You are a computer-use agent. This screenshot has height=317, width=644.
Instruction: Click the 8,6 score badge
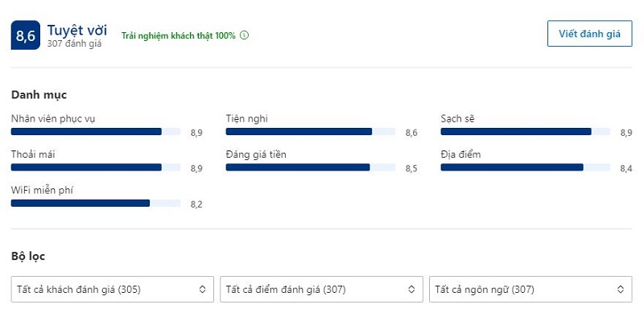pos(26,35)
